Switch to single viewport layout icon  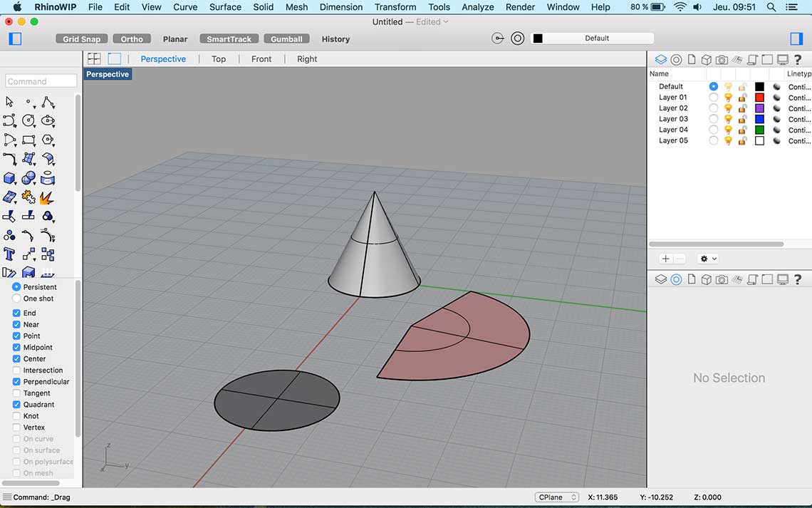[114, 58]
